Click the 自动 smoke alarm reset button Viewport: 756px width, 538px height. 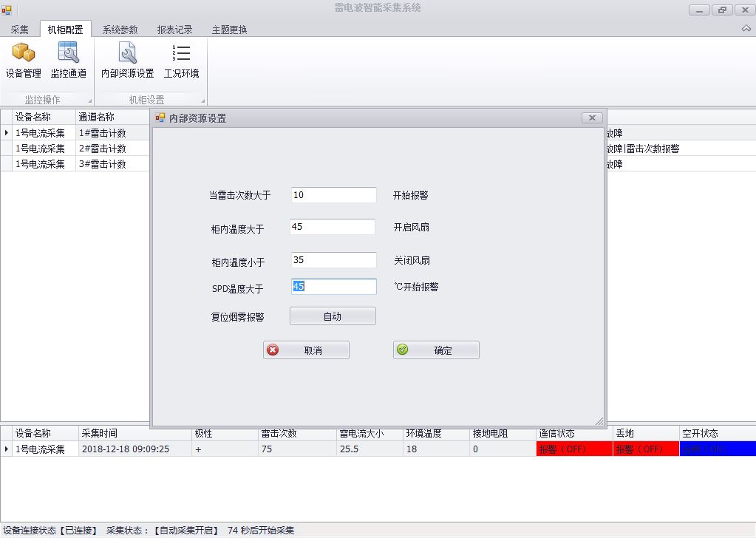[333, 316]
